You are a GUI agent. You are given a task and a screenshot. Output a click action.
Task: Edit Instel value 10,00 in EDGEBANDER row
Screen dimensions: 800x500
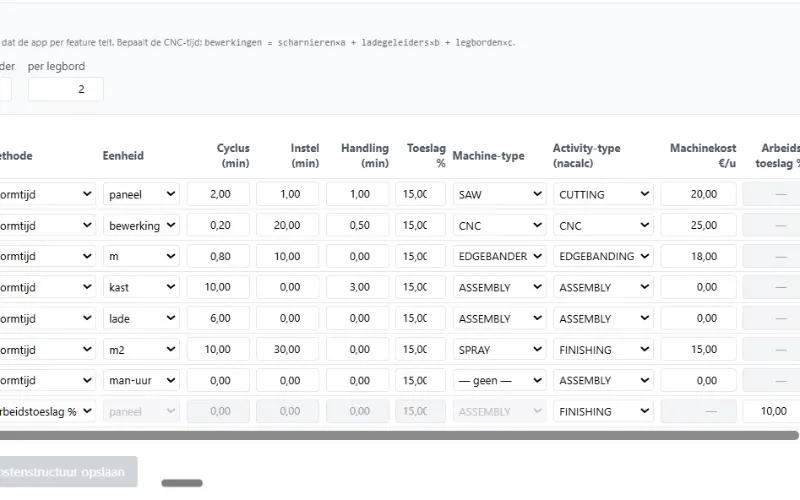(x=288, y=256)
